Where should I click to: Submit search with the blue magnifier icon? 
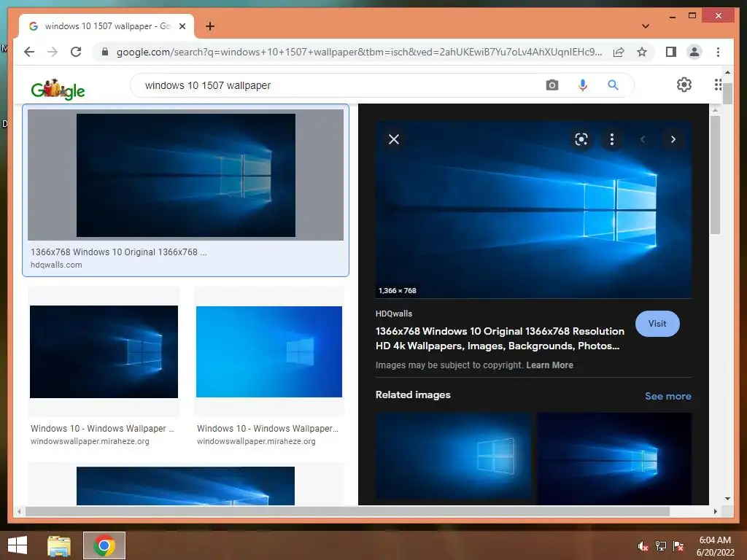point(613,85)
